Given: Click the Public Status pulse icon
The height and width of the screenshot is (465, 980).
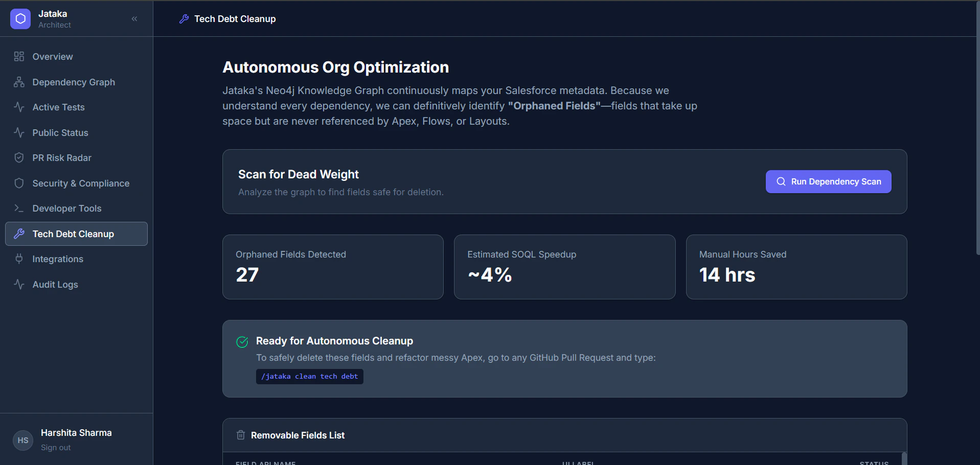Looking at the screenshot, I should point(19,132).
